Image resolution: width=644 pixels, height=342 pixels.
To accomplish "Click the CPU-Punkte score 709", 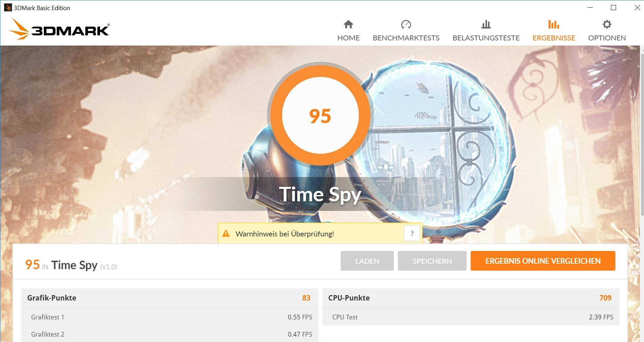I will pyautogui.click(x=605, y=298).
